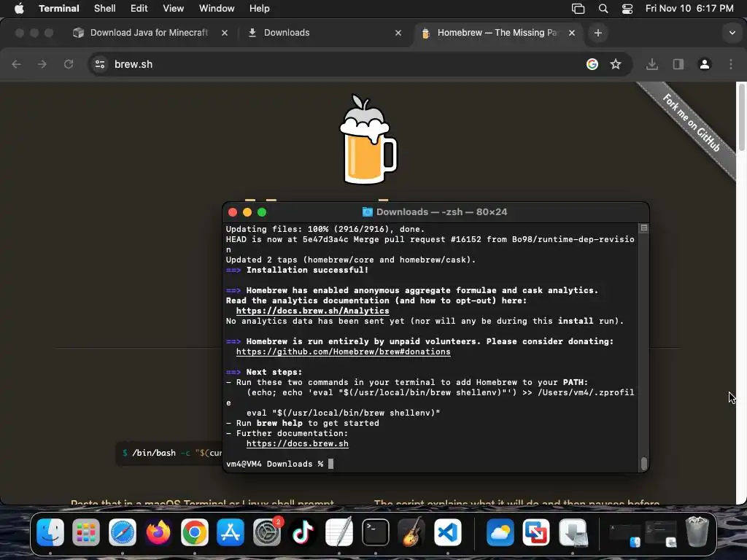Click the Stage Manager icon in menu bar

click(578, 9)
